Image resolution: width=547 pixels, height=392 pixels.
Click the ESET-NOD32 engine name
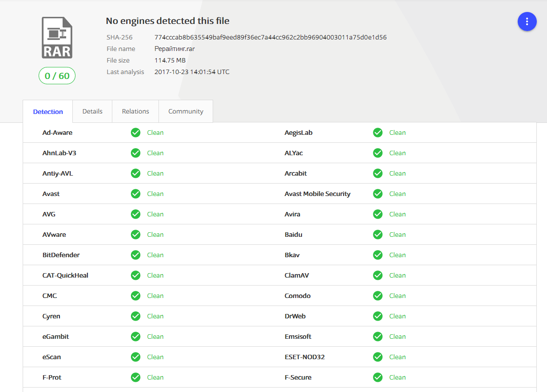(x=305, y=357)
